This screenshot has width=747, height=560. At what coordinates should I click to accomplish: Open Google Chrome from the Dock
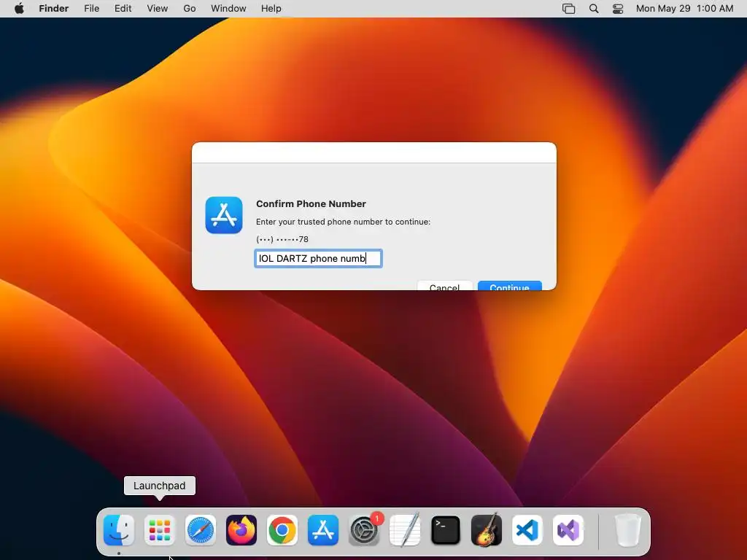point(282,530)
